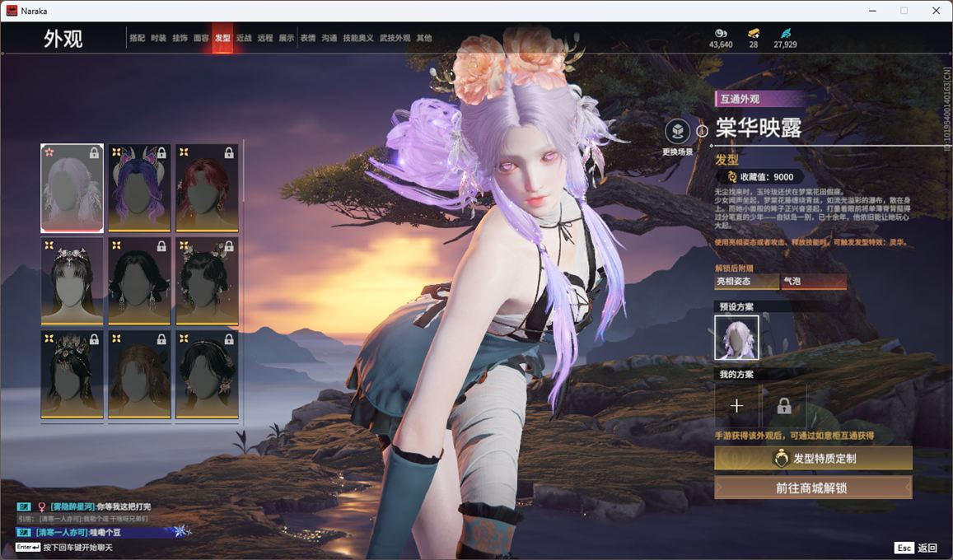Switch to the 武技外观 tab
Viewport: 953px width, 560px height.
[x=395, y=38]
